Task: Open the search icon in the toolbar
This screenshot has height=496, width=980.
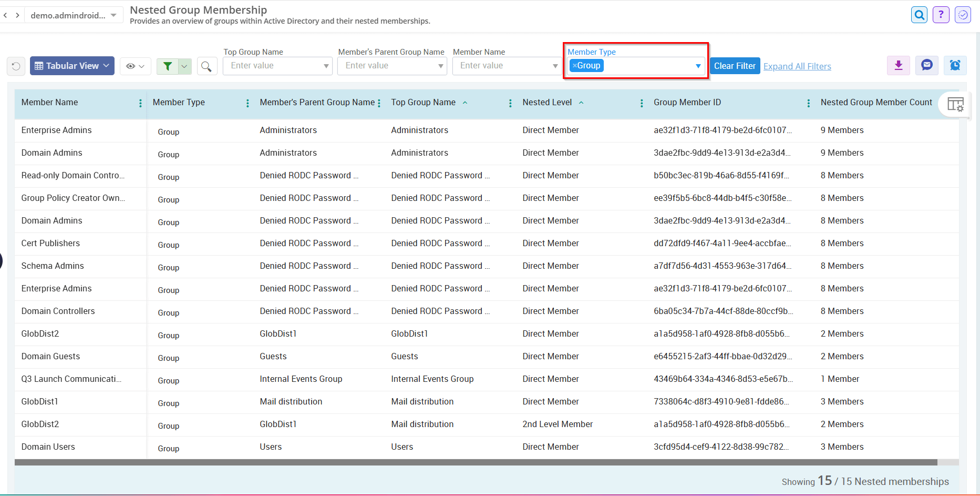Action: point(207,66)
